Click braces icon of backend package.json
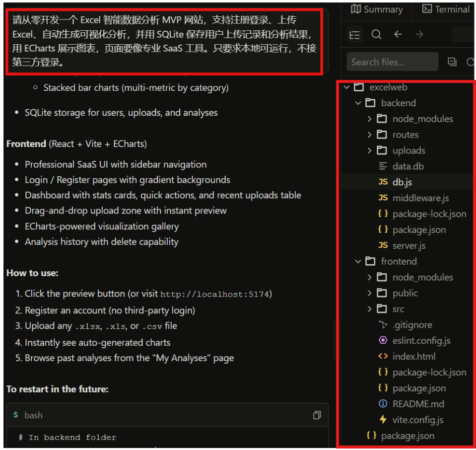 pyautogui.click(x=383, y=229)
